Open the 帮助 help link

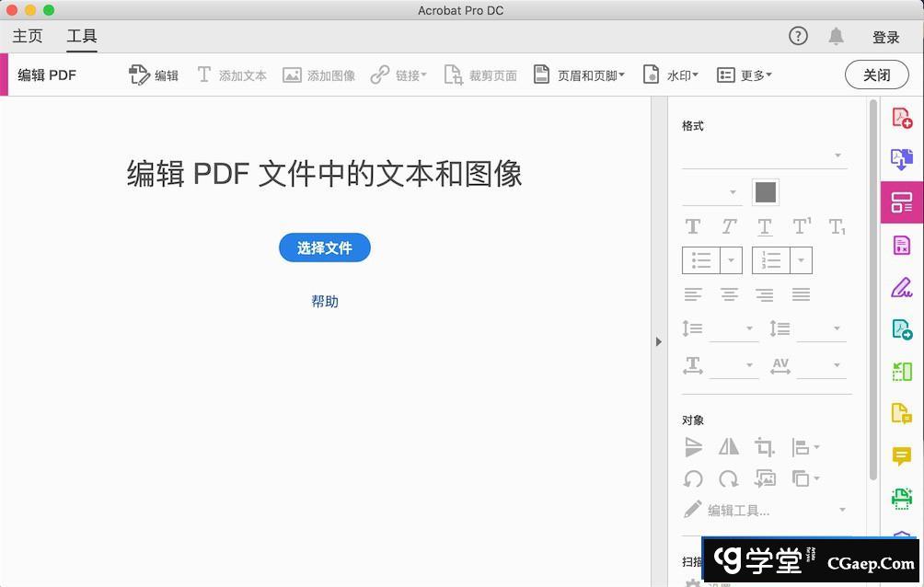(x=325, y=301)
